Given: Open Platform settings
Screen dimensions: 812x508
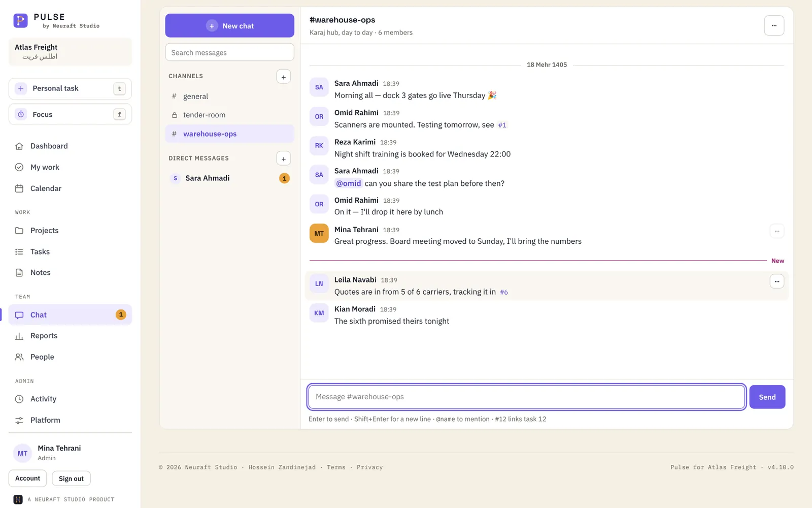Looking at the screenshot, I should point(70,420).
